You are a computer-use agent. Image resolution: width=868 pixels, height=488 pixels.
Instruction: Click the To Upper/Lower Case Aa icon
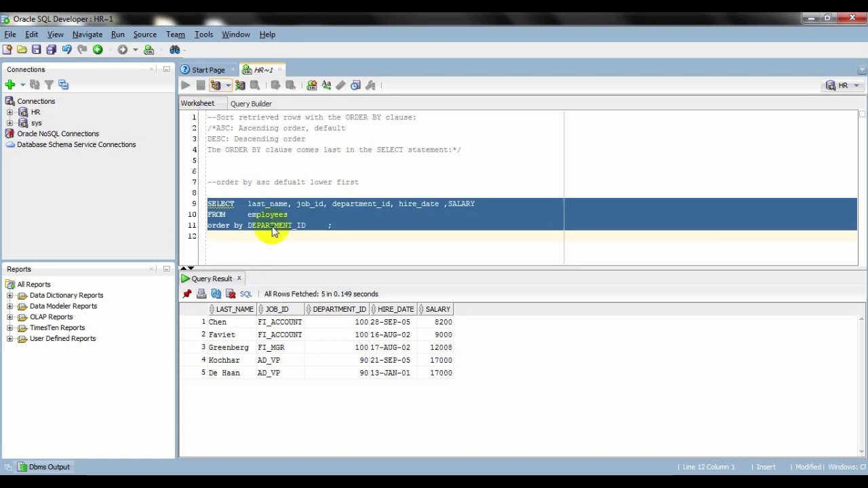326,85
